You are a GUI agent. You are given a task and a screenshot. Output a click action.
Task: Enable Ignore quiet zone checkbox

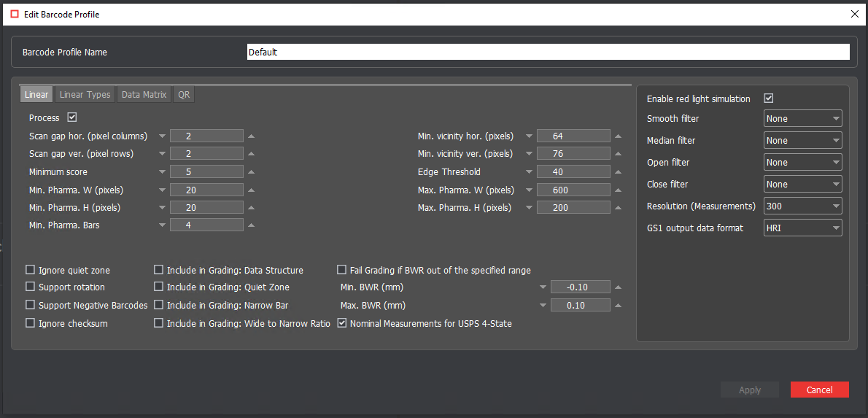31,270
